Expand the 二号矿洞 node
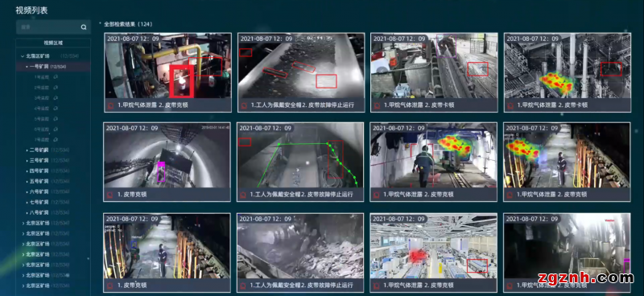644x296 pixels. [27, 150]
